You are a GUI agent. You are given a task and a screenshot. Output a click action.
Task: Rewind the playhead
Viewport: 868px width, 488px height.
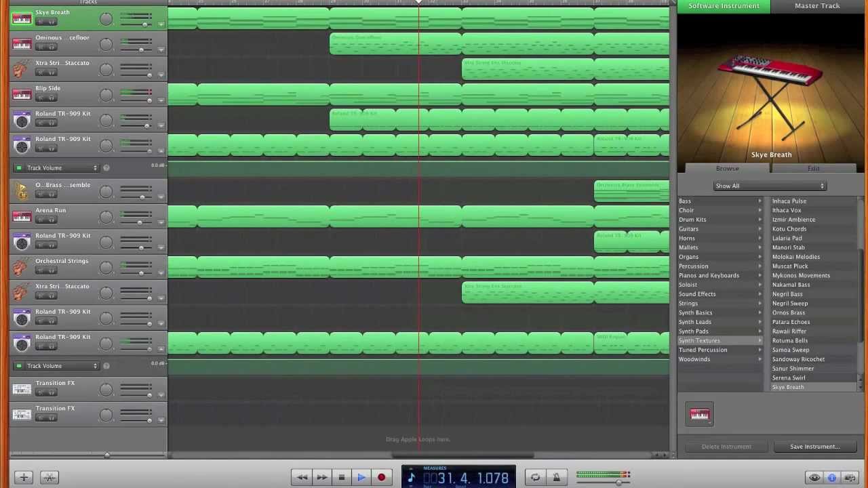[302, 478]
